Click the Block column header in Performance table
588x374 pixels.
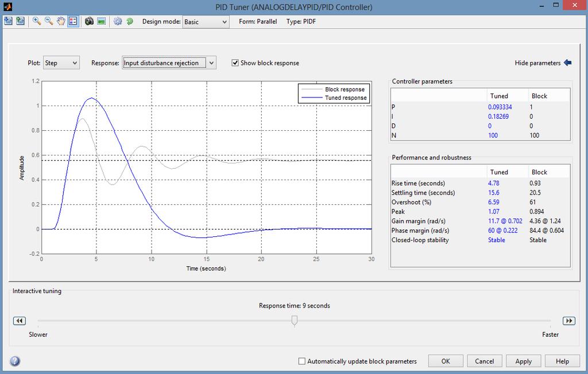[x=539, y=172]
